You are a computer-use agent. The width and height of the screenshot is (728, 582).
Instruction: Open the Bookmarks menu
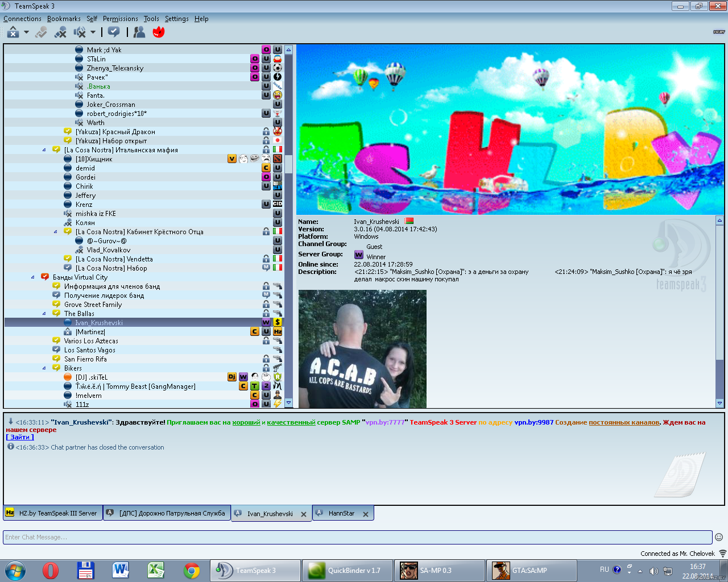coord(64,19)
